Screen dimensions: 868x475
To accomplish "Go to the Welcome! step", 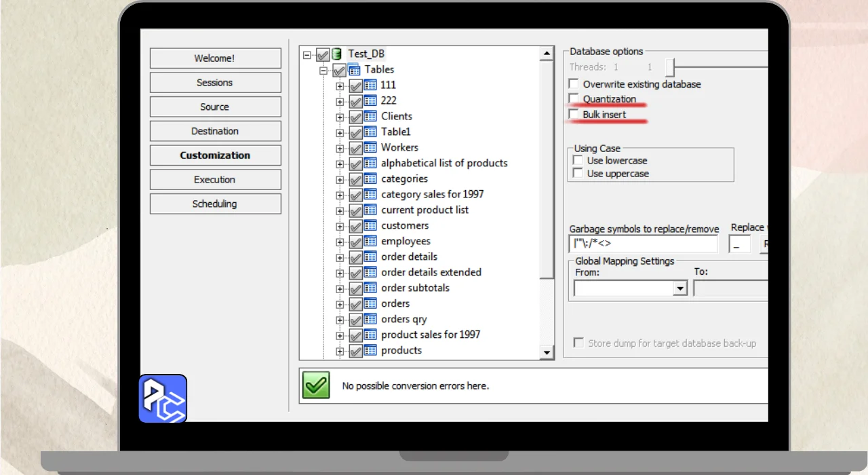I will [x=215, y=58].
